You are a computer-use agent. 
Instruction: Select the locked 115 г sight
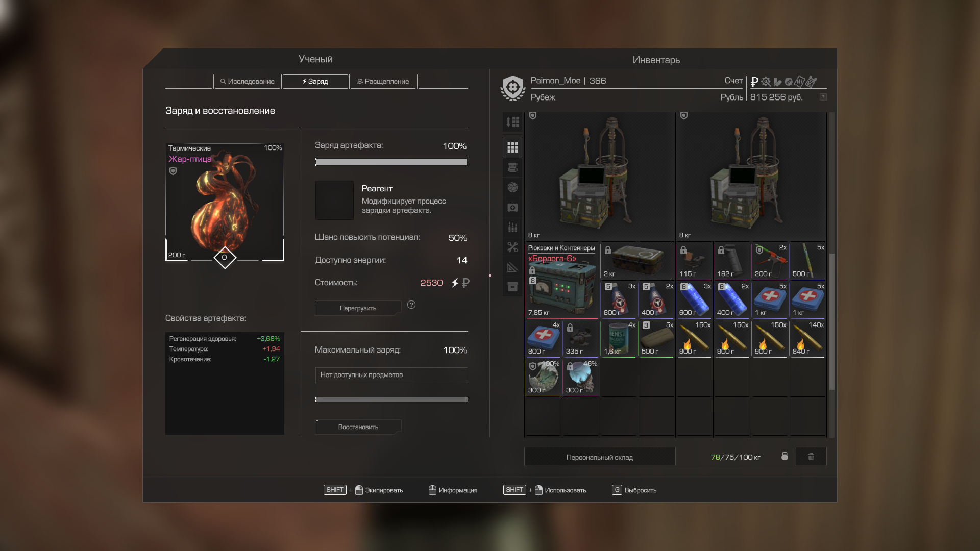(x=694, y=261)
